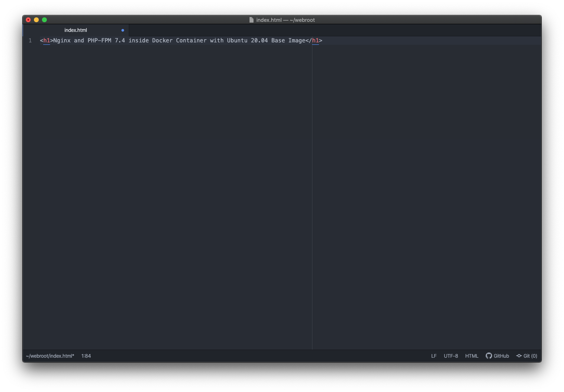Viewport: 564px width, 392px height.
Task: Click the word Container in the code
Action: [x=191, y=40]
